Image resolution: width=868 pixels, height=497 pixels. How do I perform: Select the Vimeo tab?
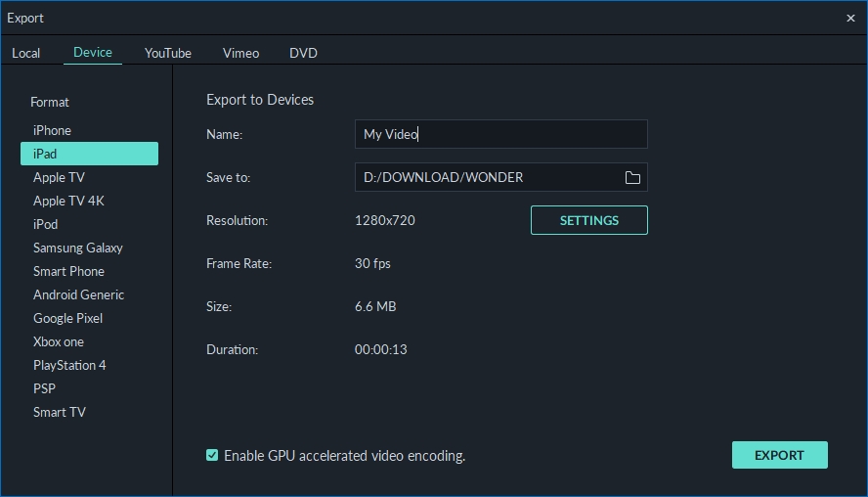[x=240, y=53]
